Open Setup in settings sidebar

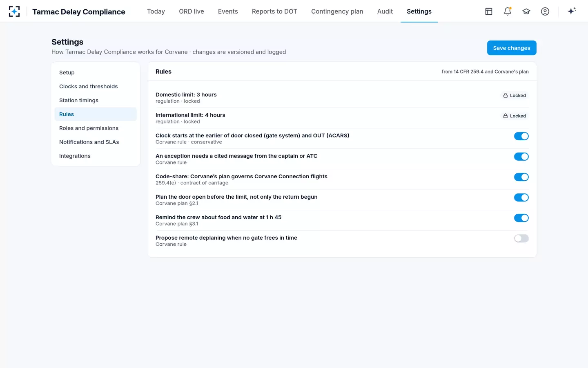coord(96,72)
